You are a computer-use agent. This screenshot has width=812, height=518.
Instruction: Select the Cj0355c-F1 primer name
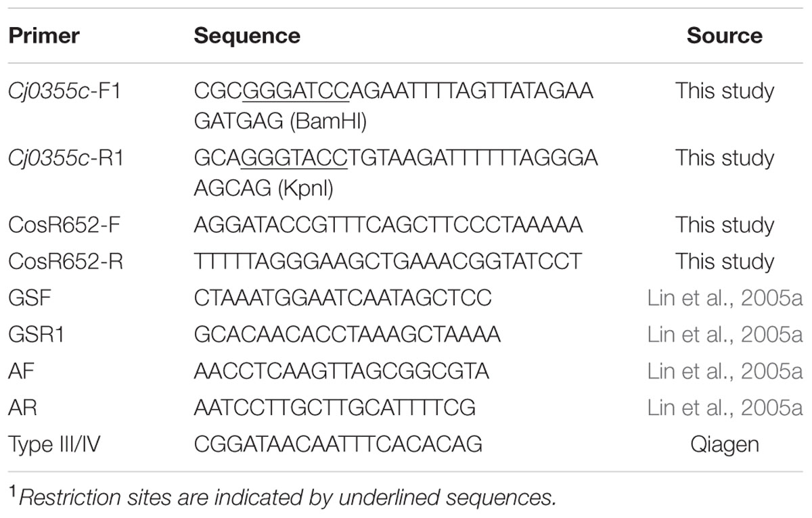pos(65,91)
